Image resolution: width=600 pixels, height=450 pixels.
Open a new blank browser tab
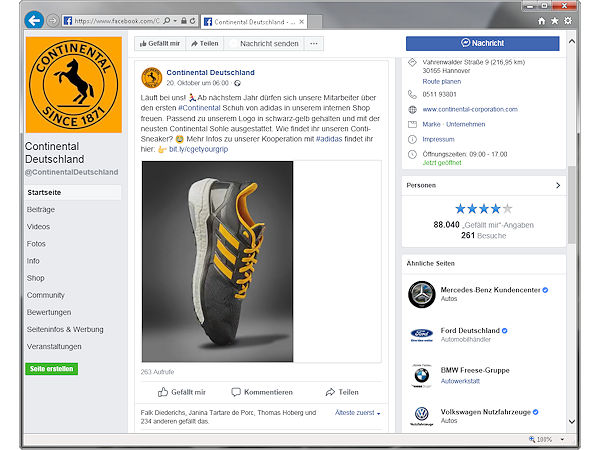pos(315,22)
